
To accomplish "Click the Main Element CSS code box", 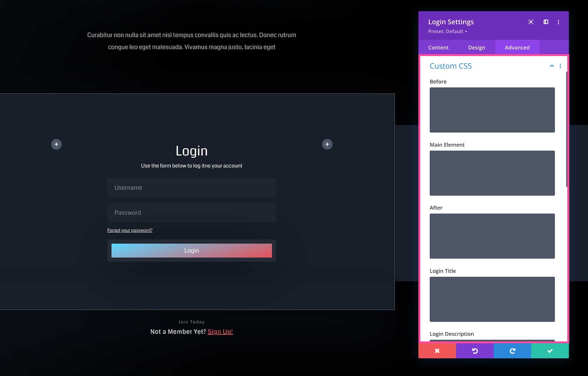I will (492, 173).
